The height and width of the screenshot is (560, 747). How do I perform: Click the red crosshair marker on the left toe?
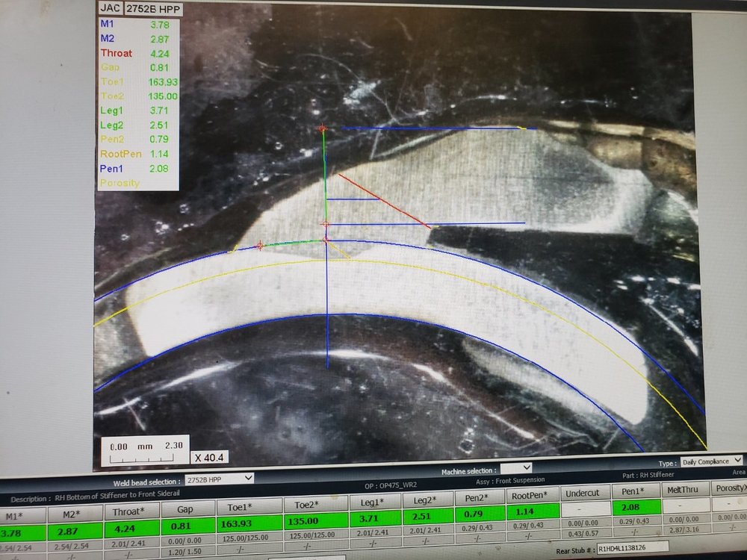259,246
